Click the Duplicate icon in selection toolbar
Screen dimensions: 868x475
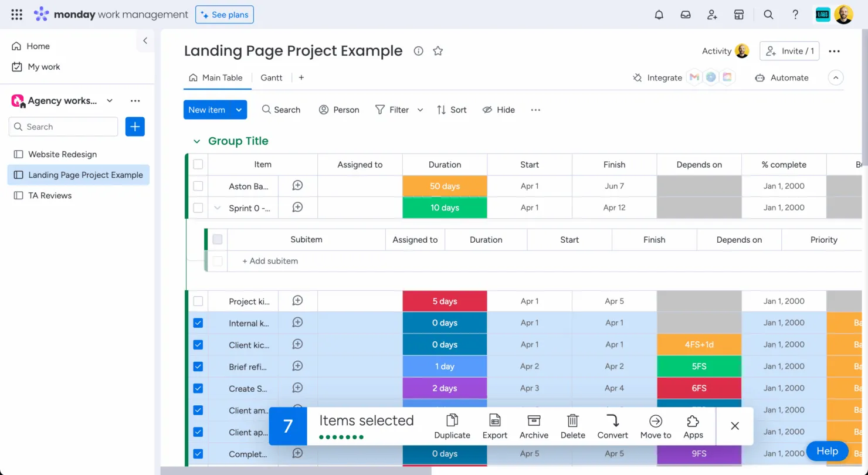(452, 426)
